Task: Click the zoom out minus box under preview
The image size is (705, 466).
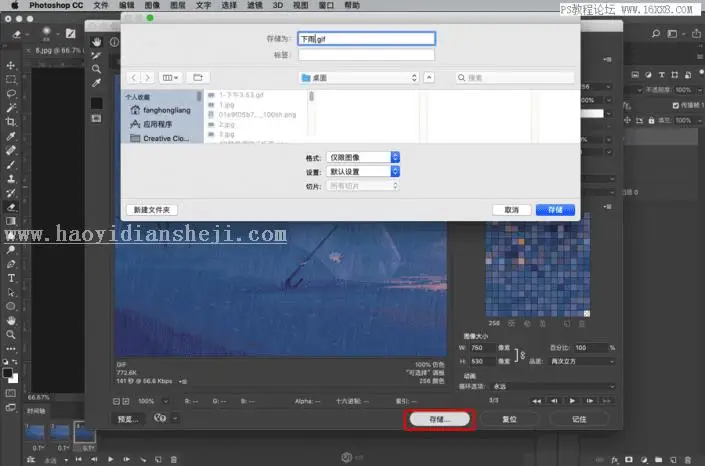Action: click(x=116, y=401)
